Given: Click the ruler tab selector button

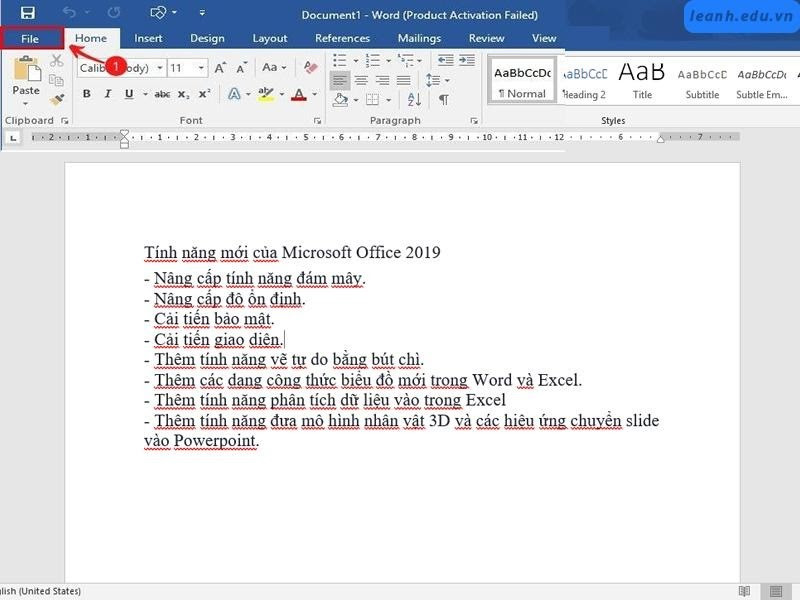Looking at the screenshot, I should [13, 137].
